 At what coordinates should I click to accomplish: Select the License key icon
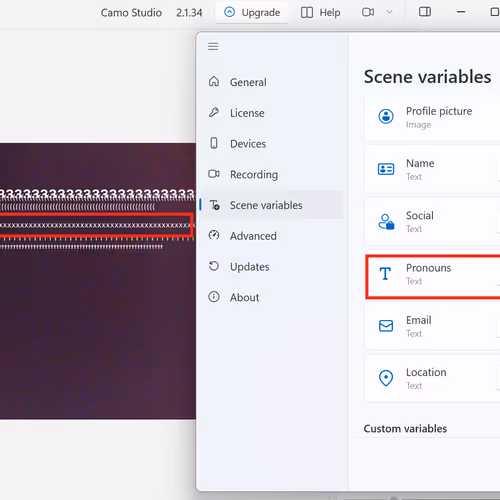[214, 113]
